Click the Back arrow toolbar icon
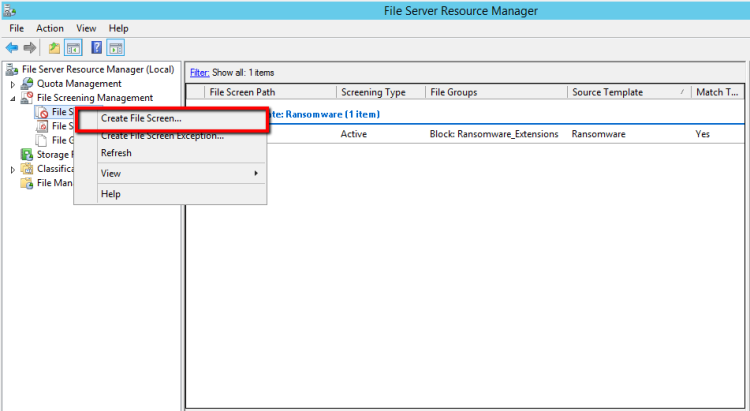Image resolution: width=750 pixels, height=411 pixels. tap(12, 47)
